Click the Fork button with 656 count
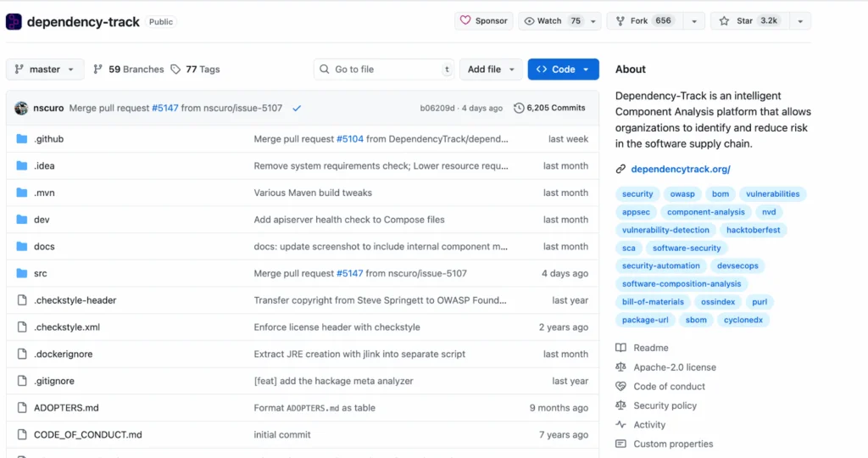 (x=644, y=21)
